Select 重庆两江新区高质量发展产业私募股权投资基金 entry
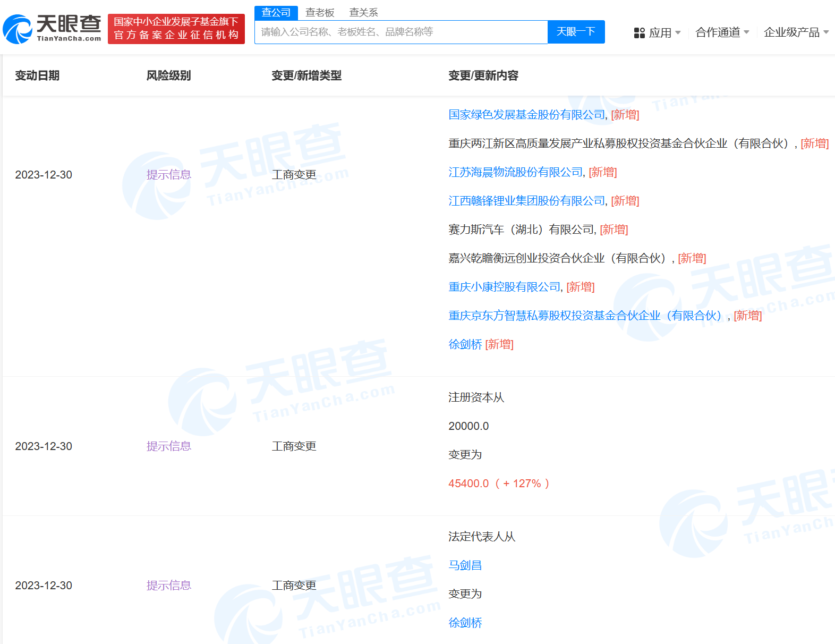 [621, 143]
